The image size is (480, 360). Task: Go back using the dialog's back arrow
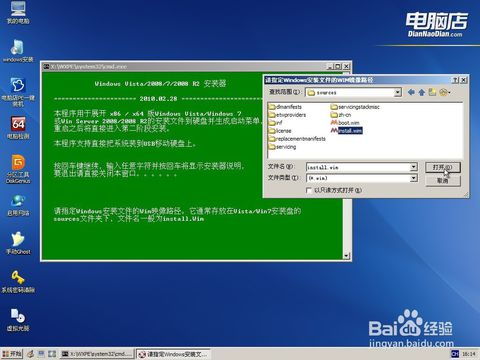pos(411,92)
